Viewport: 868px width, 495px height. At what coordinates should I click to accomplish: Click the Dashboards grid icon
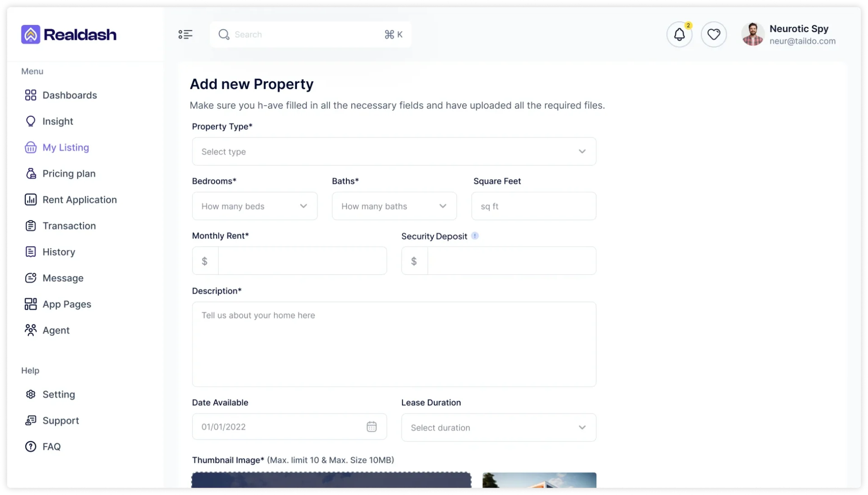point(31,95)
